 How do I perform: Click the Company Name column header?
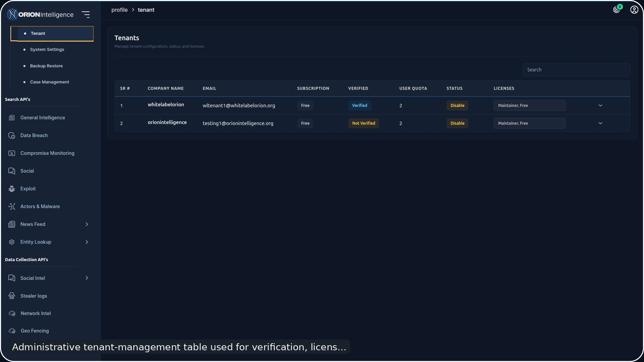pos(166,88)
